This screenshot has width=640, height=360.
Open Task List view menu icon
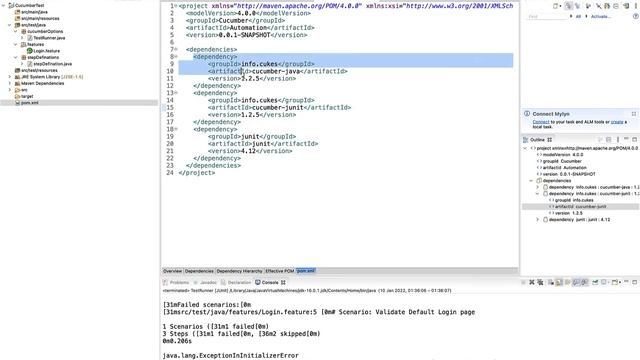click(x=636, y=6)
